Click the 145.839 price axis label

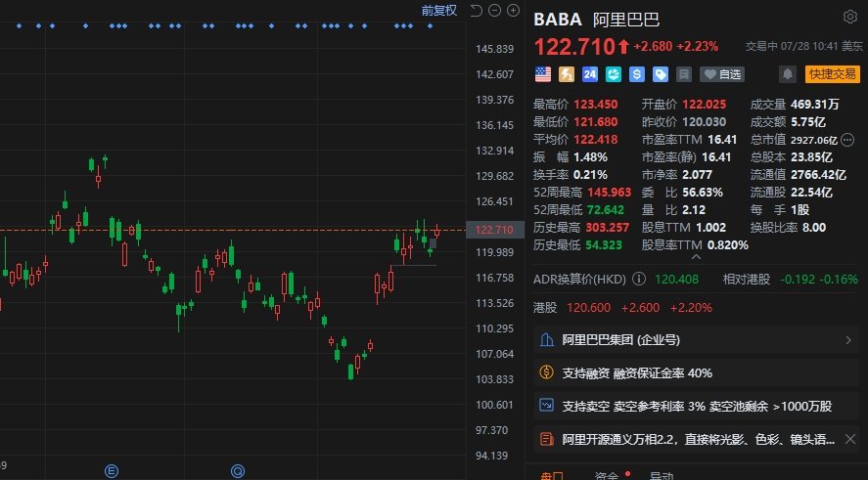click(495, 49)
